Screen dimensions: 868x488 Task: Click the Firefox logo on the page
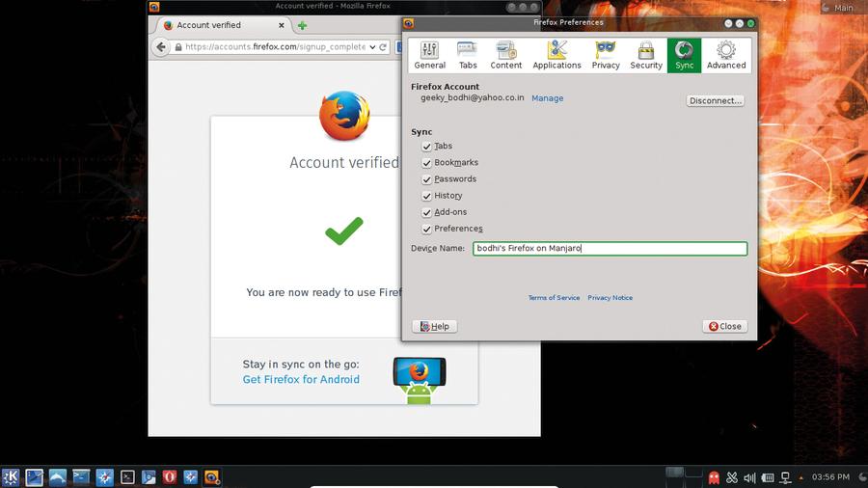pos(344,116)
